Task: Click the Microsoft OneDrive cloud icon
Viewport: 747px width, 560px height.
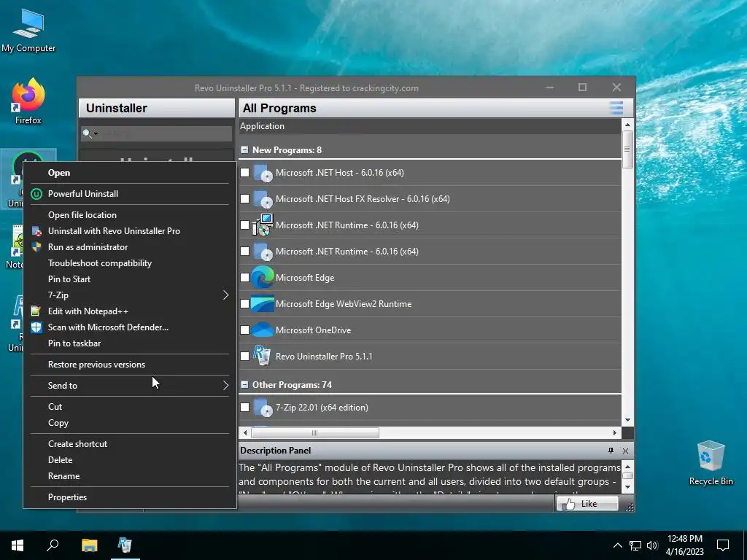Action: [263, 330]
